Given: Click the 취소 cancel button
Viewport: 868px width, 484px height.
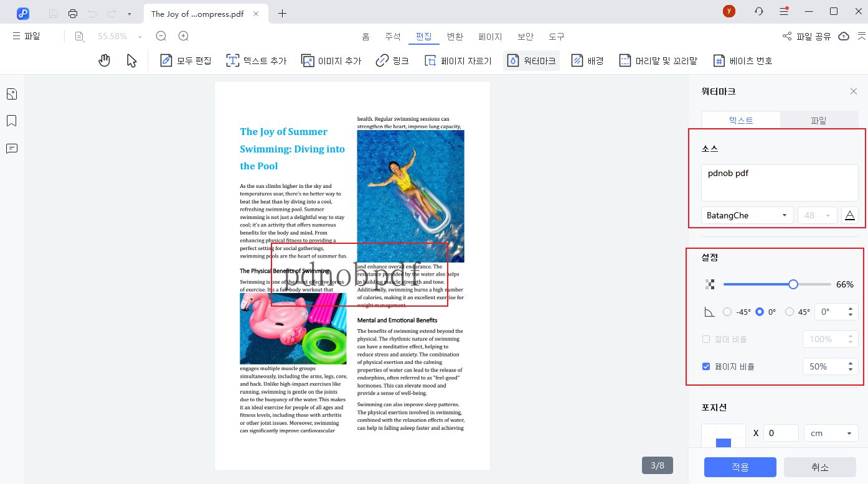Looking at the screenshot, I should click(819, 467).
